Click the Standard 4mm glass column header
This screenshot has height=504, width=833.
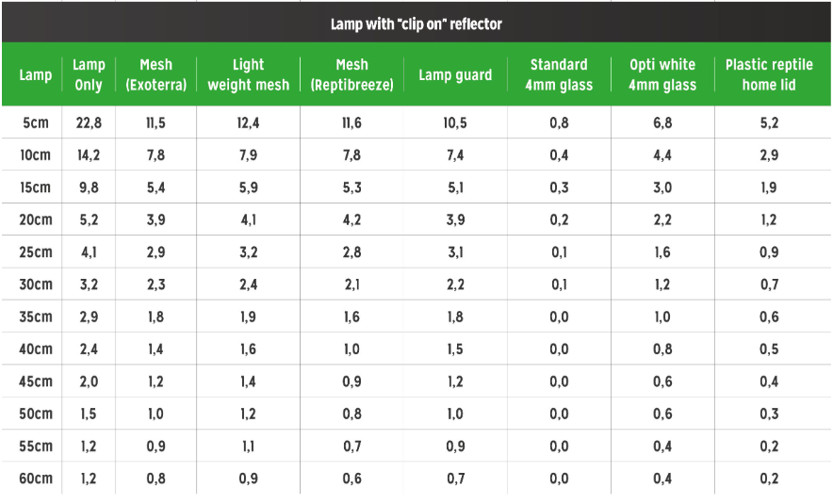tap(559, 74)
